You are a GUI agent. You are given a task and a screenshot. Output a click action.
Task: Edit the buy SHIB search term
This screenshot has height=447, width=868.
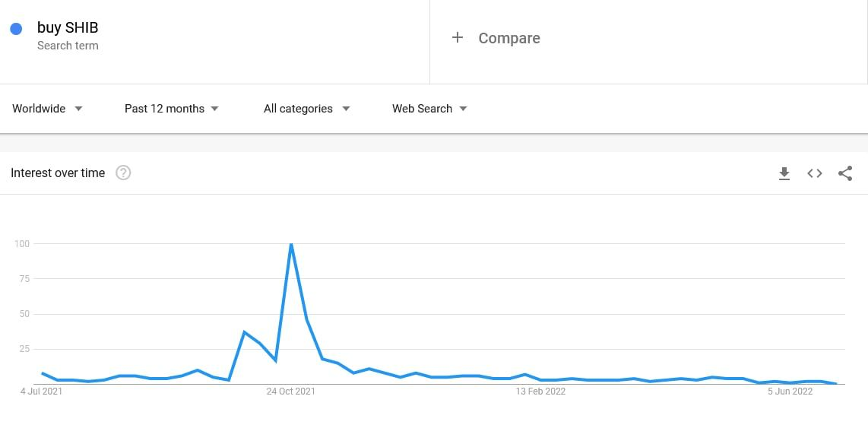pos(68,28)
